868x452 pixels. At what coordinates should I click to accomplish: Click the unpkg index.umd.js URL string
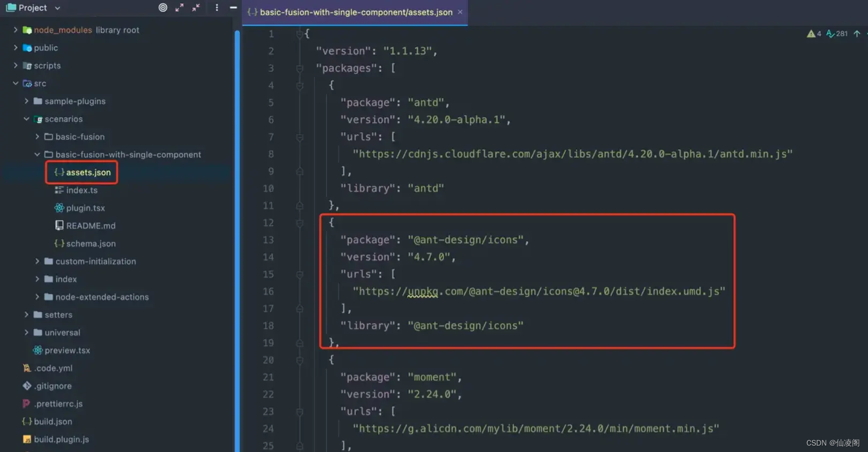tap(539, 292)
